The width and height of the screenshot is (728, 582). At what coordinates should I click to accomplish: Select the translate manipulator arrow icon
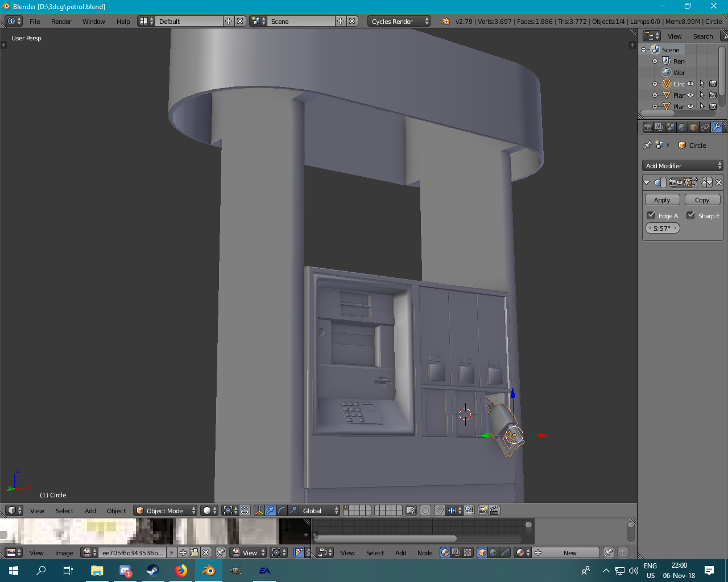coord(270,510)
